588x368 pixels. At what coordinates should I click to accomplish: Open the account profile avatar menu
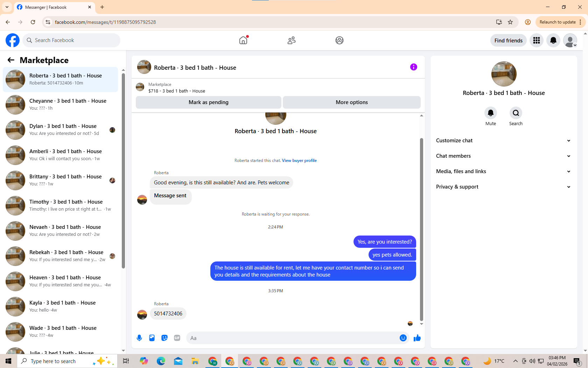570,40
